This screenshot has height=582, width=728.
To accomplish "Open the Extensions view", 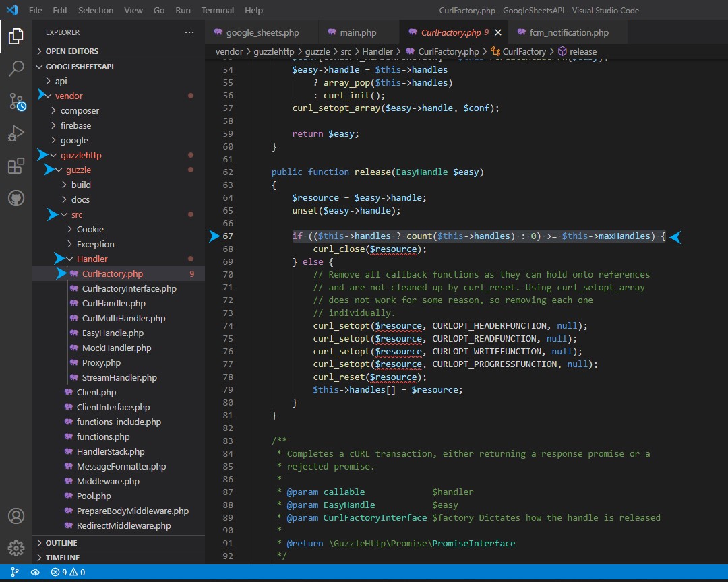I will (x=16, y=166).
